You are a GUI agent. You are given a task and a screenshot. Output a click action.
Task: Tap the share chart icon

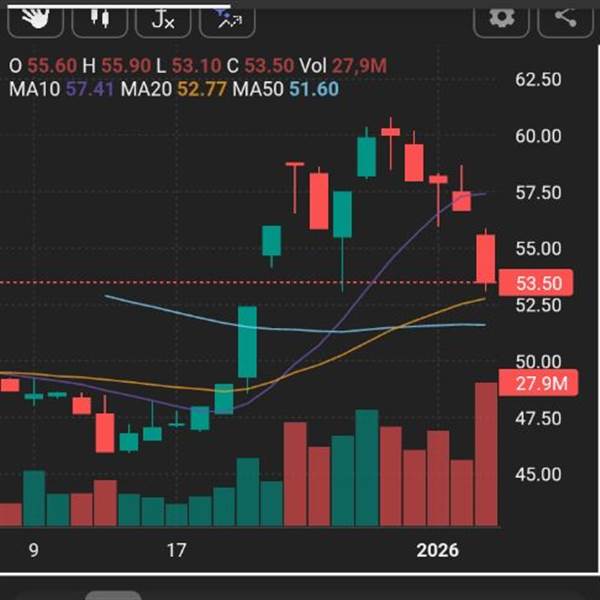pos(566,21)
